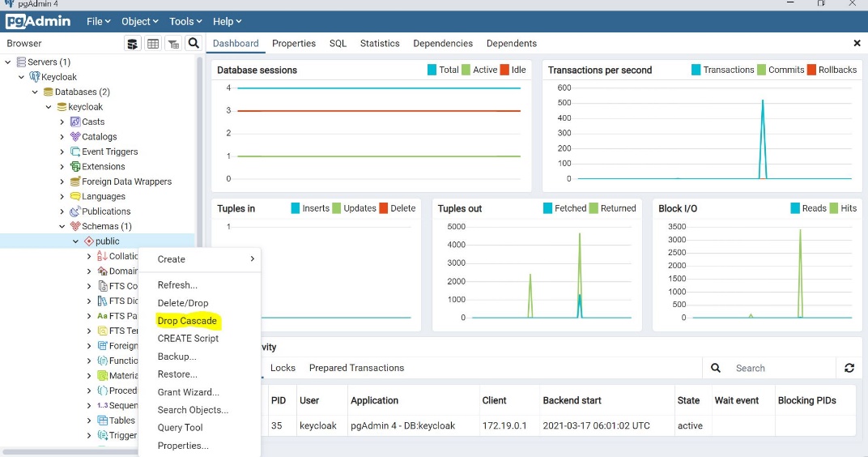Screen dimensions: 868x457
Task: Click the Publications node icon
Action: point(75,211)
